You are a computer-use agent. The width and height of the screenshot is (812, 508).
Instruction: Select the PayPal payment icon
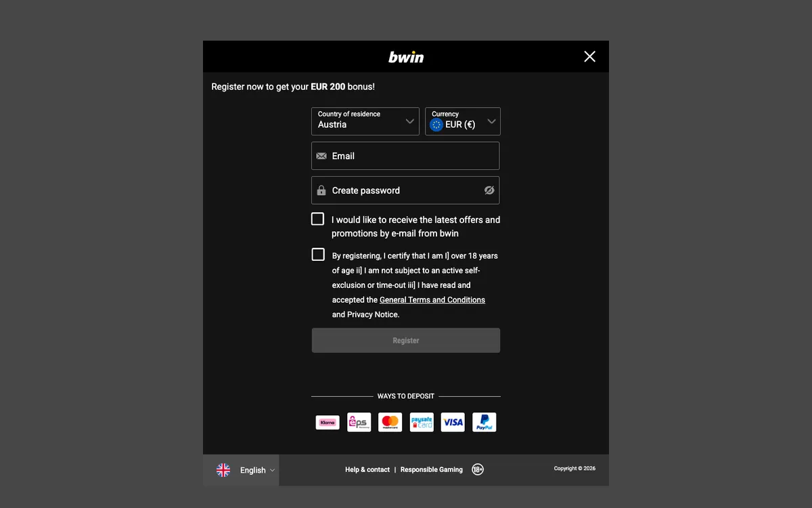click(x=484, y=422)
